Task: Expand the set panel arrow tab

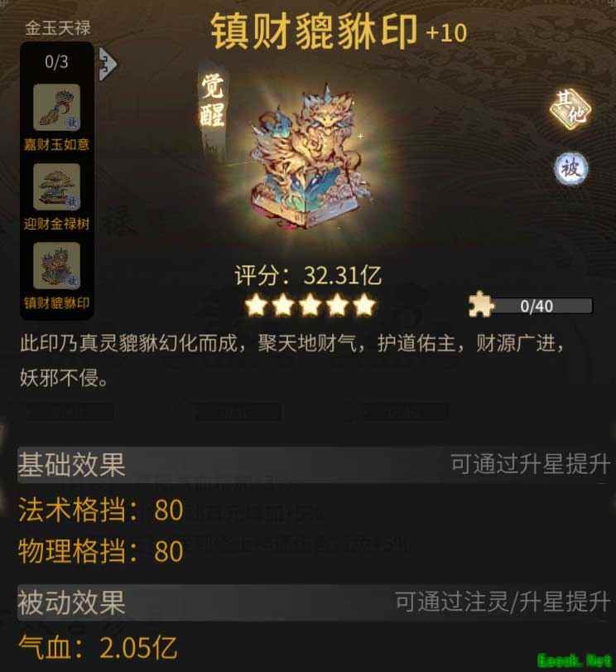Action: (107, 64)
